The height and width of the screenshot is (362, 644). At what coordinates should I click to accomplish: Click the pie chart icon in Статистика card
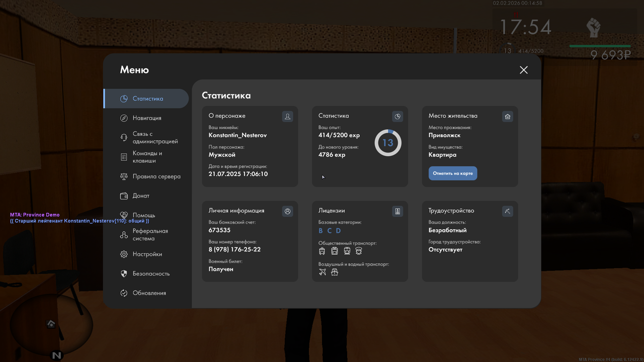click(397, 117)
